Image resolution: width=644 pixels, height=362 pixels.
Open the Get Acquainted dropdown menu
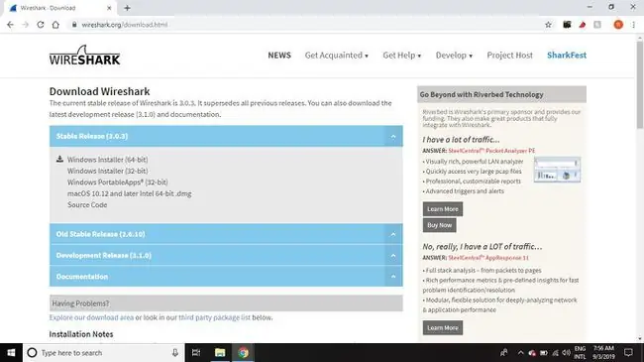click(337, 56)
